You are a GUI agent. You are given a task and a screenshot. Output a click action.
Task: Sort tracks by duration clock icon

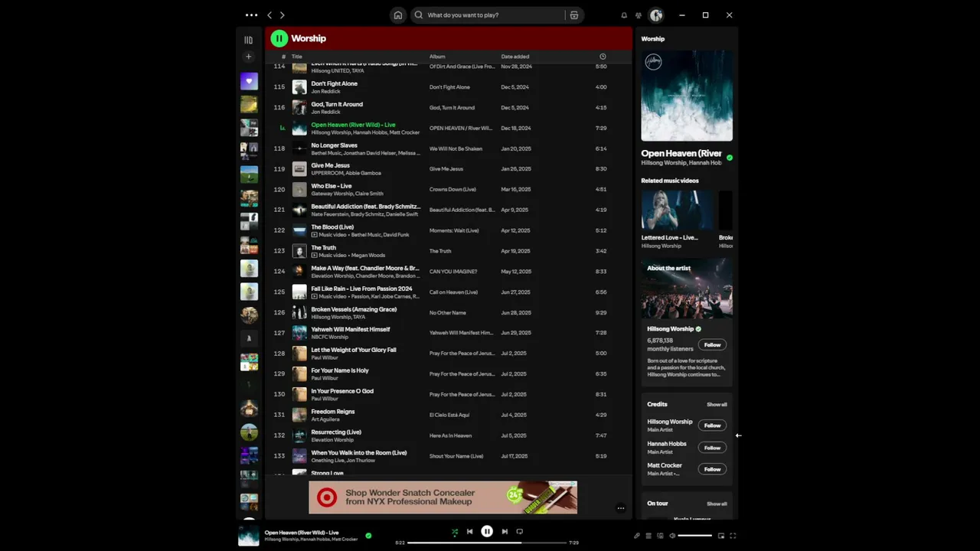click(x=603, y=57)
